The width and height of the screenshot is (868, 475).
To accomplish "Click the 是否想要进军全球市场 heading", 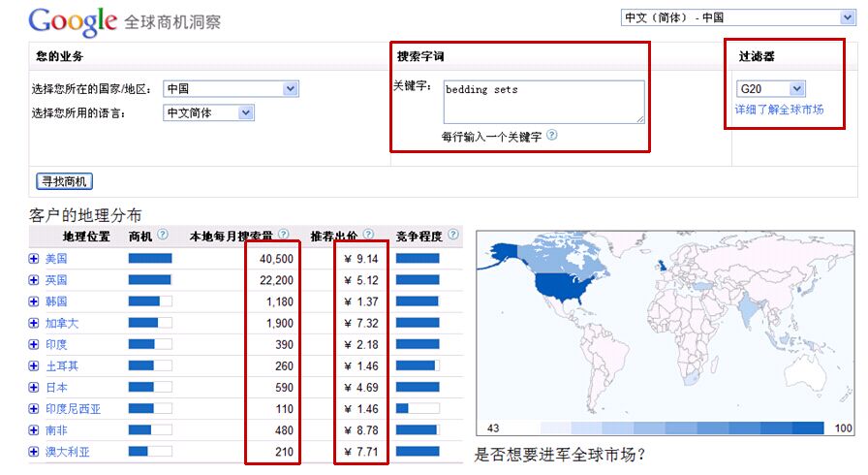I will [559, 455].
